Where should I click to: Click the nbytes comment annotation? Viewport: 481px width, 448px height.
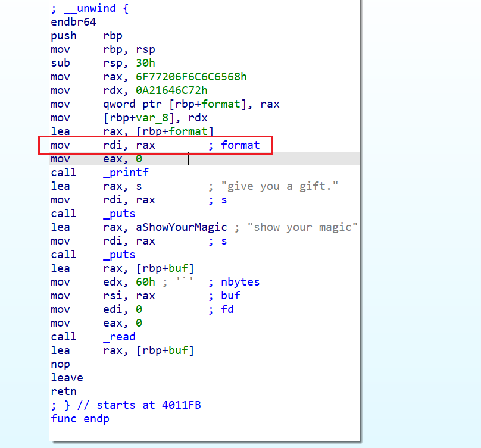pyautogui.click(x=240, y=282)
